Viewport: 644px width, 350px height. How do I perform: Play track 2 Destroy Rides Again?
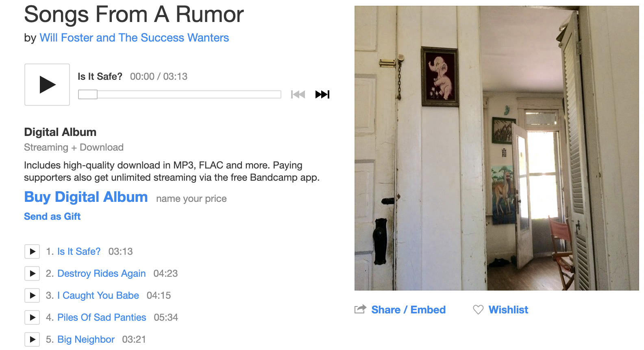32,273
